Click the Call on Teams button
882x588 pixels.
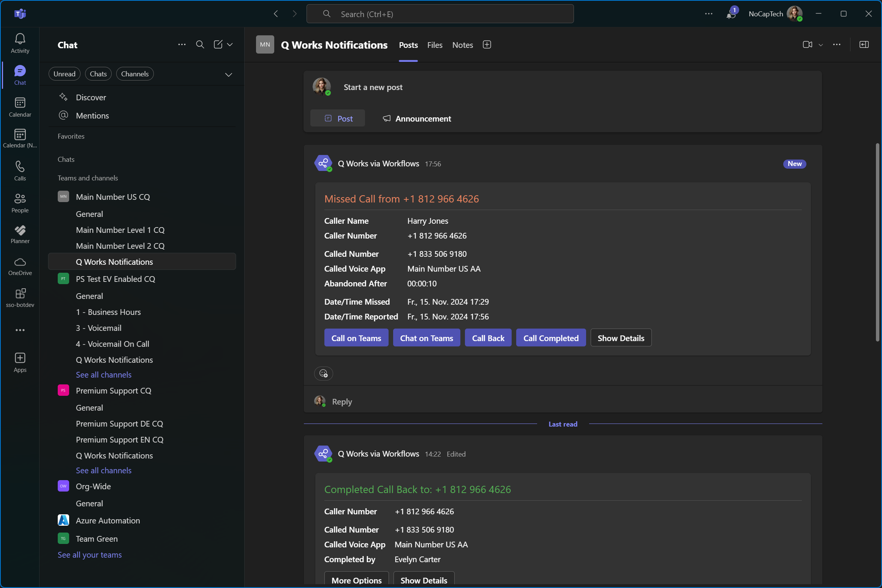coord(356,337)
